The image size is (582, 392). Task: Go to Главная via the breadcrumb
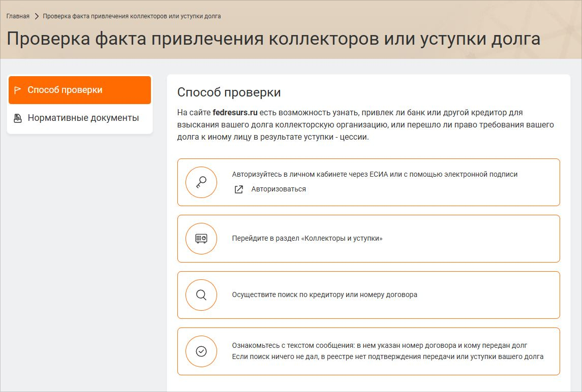coord(18,16)
